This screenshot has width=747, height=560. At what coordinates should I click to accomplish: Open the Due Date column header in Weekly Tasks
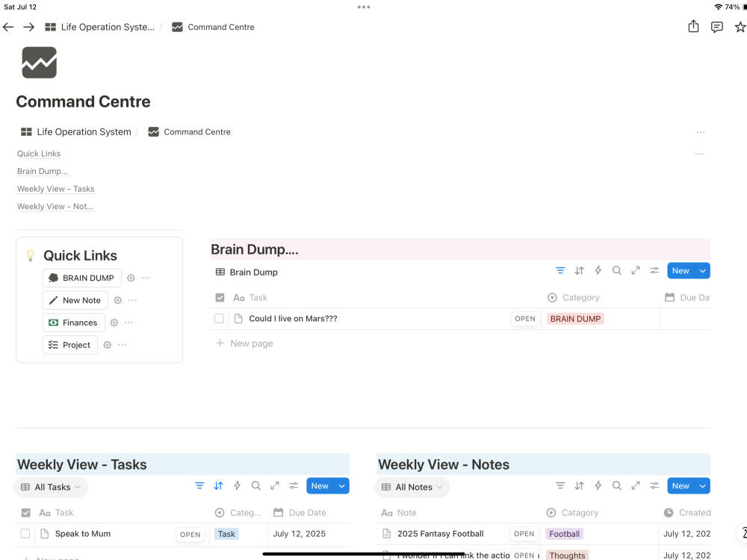click(x=300, y=513)
